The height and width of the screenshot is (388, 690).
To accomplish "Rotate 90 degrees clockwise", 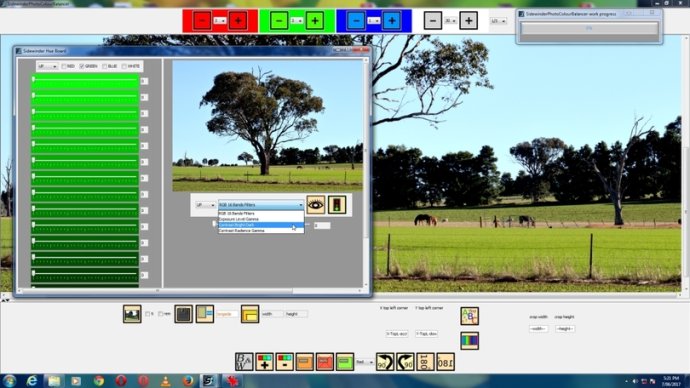I will click(x=405, y=362).
